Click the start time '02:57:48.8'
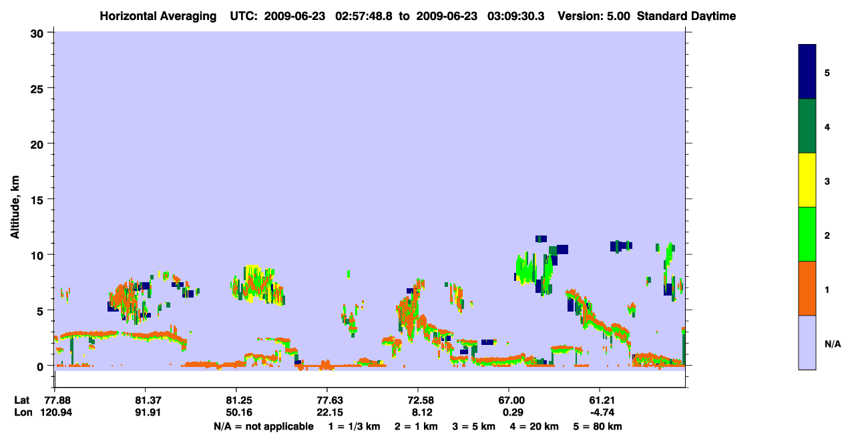Image resolution: width=868 pixels, height=445 pixels. pos(365,15)
